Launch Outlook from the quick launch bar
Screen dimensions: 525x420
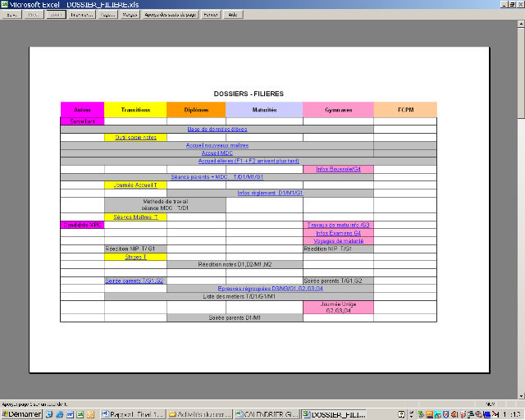click(90, 414)
